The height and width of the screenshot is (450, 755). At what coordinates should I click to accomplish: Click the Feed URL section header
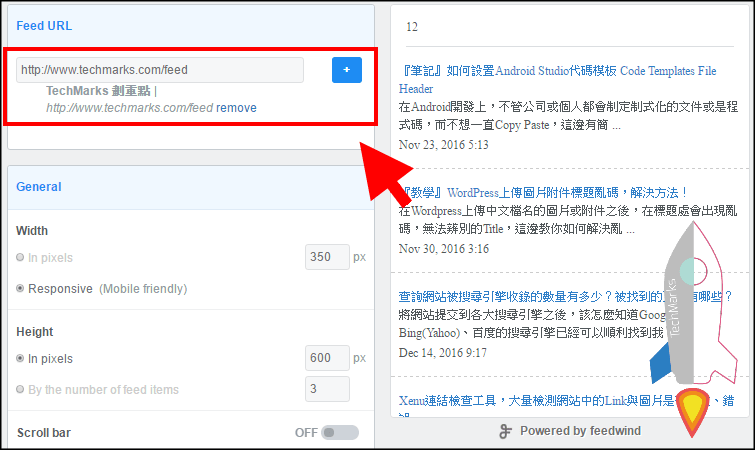pos(44,26)
